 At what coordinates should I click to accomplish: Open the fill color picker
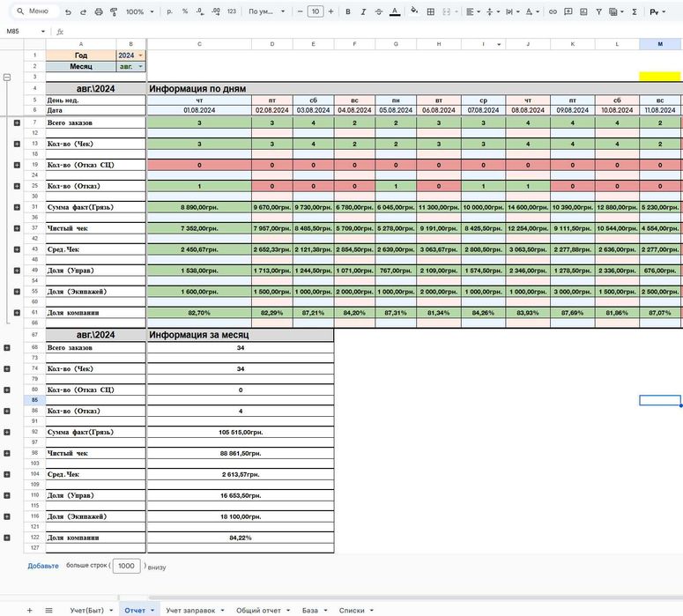click(x=414, y=11)
